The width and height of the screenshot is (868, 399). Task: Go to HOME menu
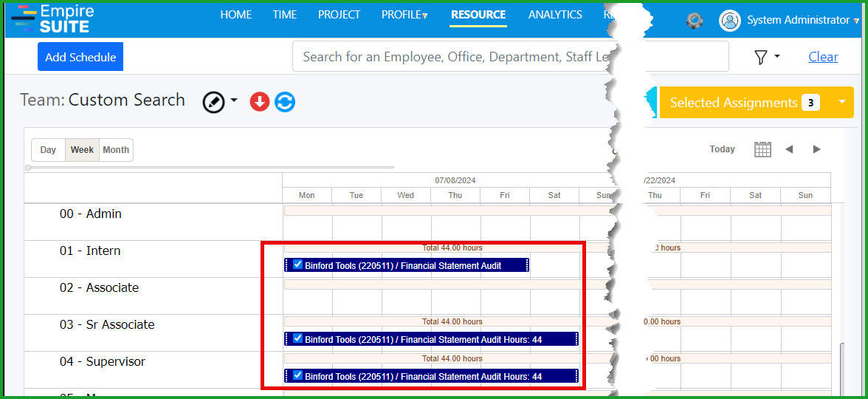pyautogui.click(x=236, y=15)
